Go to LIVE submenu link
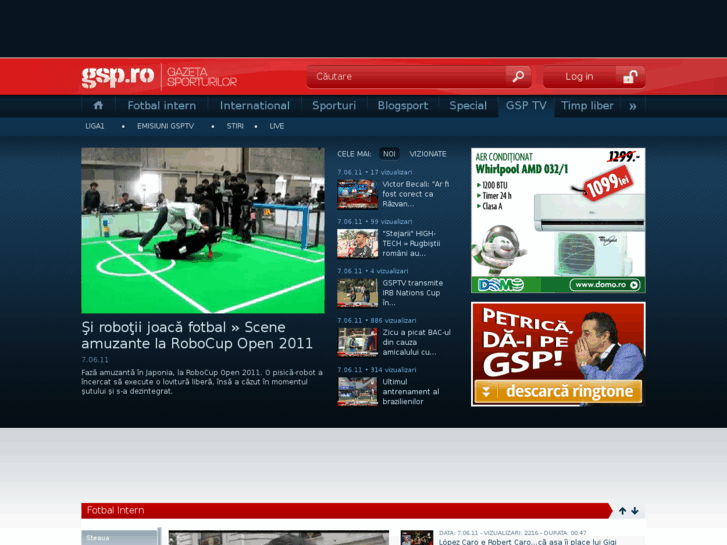 pos(277,126)
